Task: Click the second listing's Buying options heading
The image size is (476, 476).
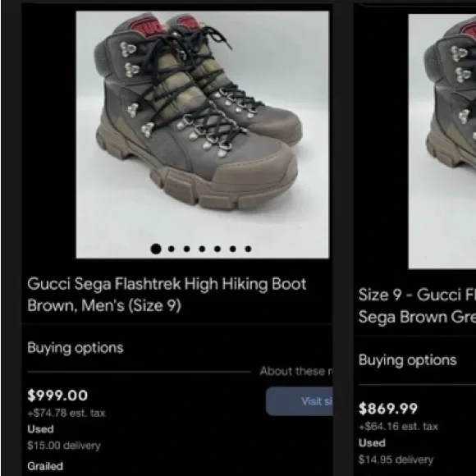Action: click(x=407, y=360)
